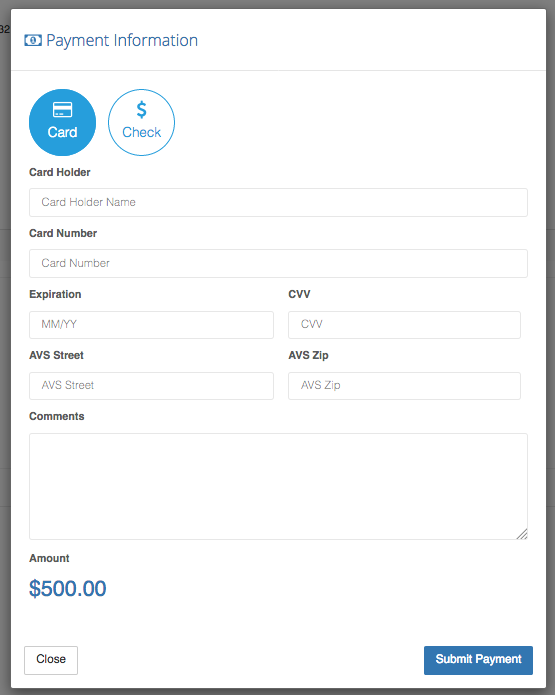555x695 pixels.
Task: Click the AVS Zip label text
Action: click(308, 355)
